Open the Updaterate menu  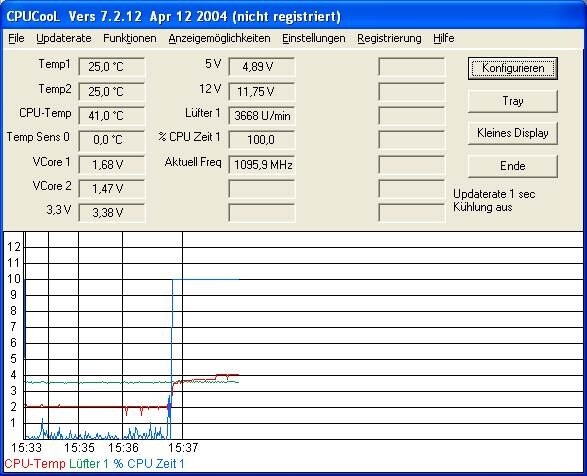click(64, 38)
